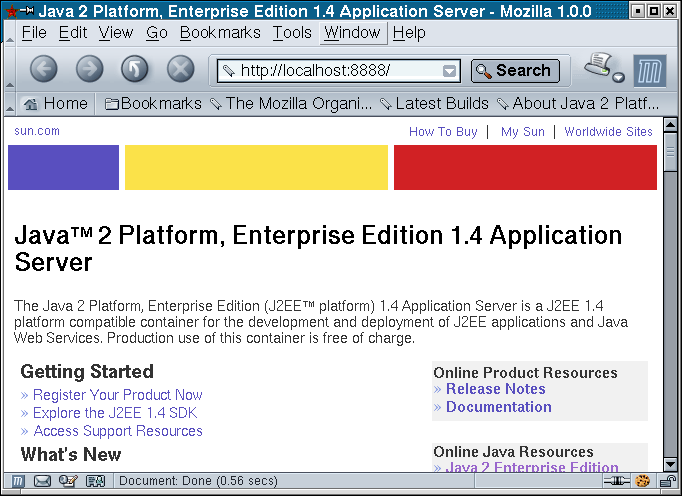This screenshot has height=496, width=682.
Task: Click the location bookmark icon in the URL bar
Action: click(x=228, y=70)
